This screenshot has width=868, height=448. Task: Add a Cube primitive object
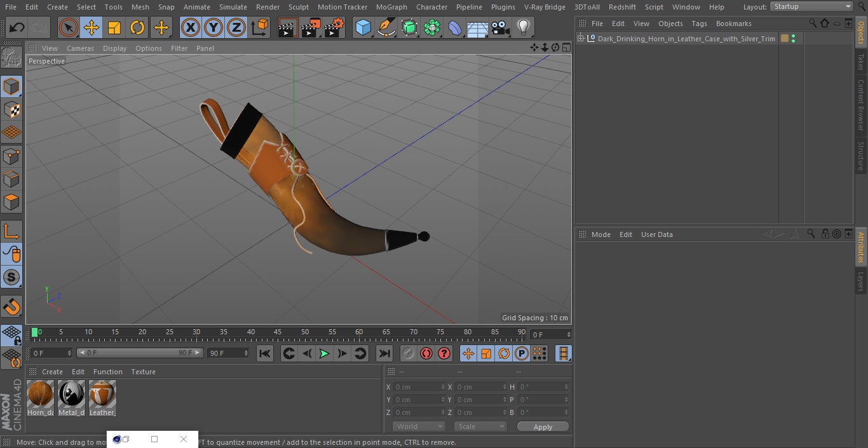click(363, 27)
